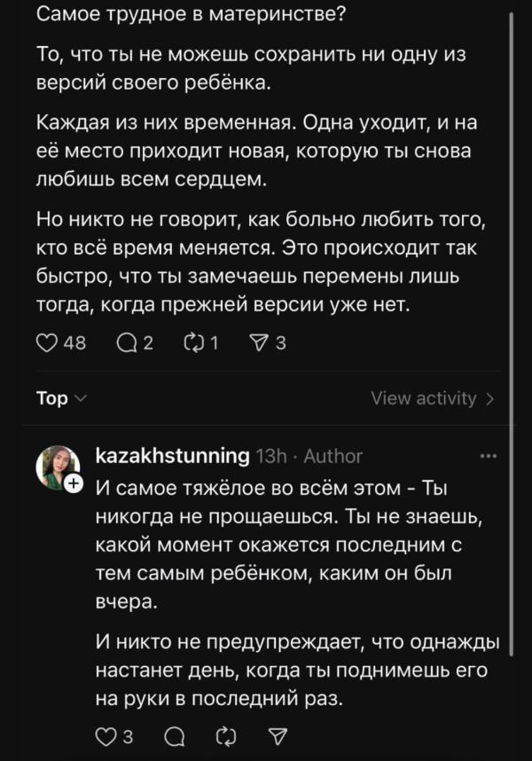This screenshot has width=532, height=761.
Task: Follow kazakhstunning using the plus badge
Action: (x=74, y=484)
